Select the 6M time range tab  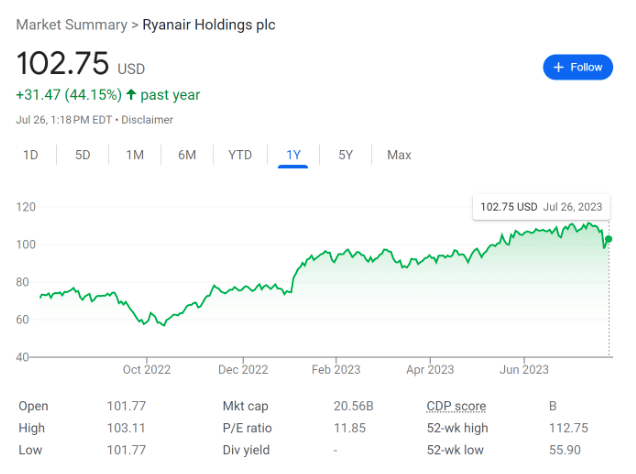click(187, 155)
